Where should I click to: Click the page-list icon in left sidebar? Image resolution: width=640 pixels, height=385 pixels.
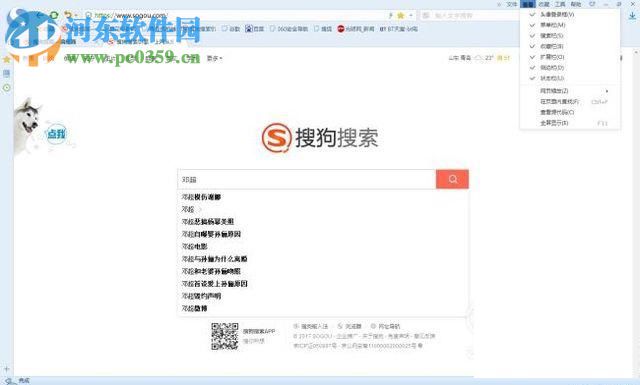coord(7,73)
